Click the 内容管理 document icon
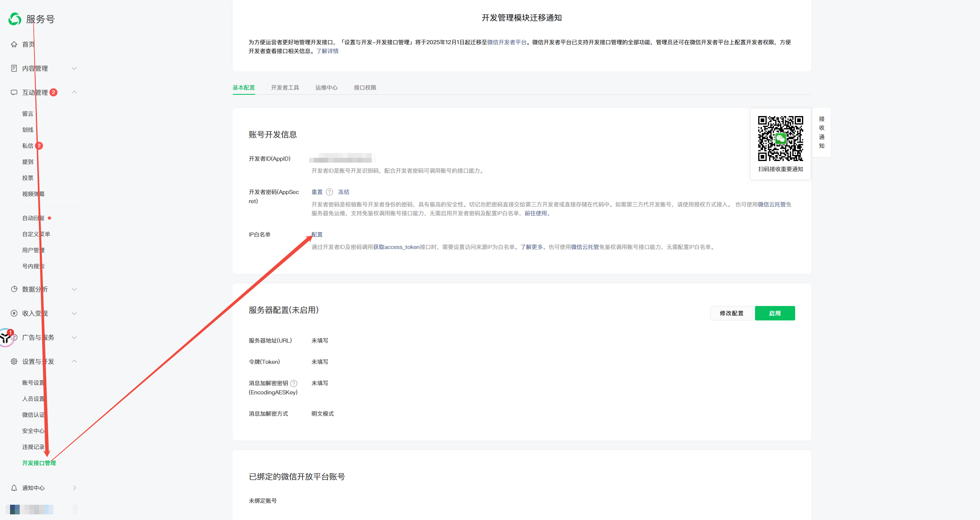Viewport: 980px width, 520px height. (14, 68)
